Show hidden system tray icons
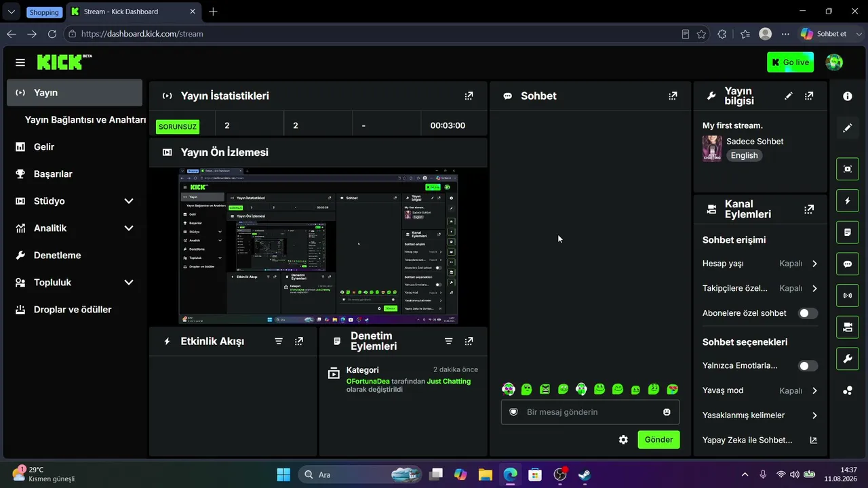868x488 pixels. (745, 474)
